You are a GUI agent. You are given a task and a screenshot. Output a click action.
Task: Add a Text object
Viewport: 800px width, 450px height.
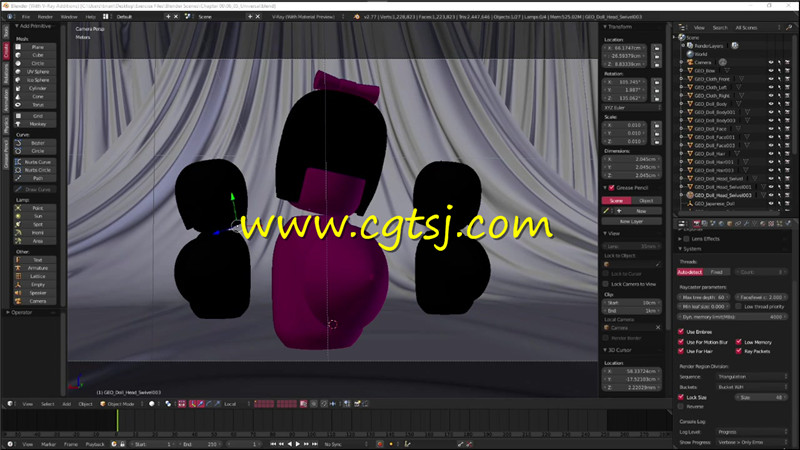pyautogui.click(x=35, y=260)
